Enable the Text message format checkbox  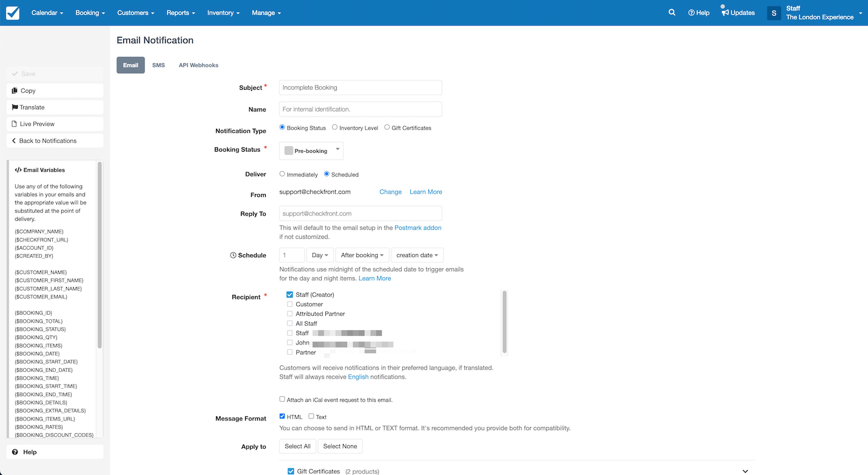point(311,416)
